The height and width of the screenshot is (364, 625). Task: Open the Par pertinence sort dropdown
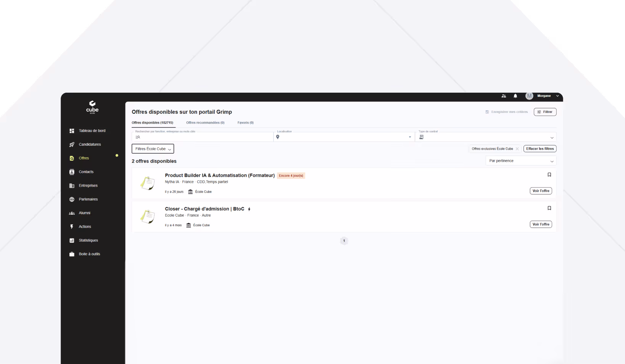point(521,161)
